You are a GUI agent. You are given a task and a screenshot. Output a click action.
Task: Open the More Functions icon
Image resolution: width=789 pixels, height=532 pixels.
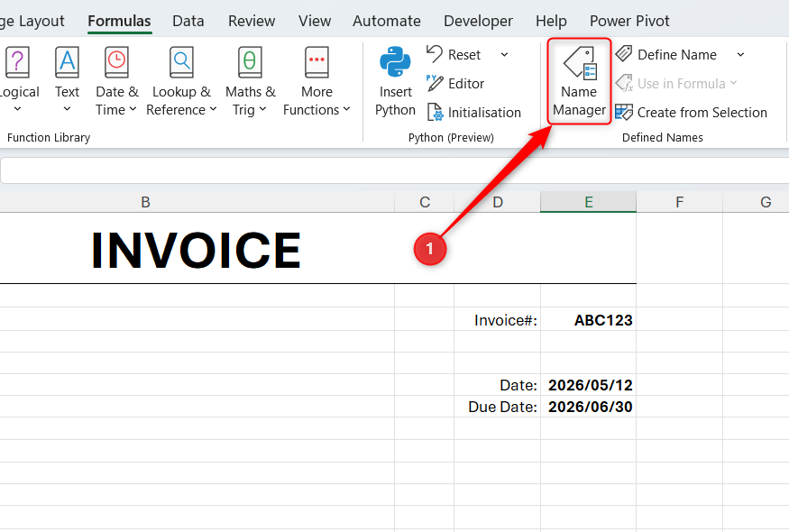click(x=317, y=62)
